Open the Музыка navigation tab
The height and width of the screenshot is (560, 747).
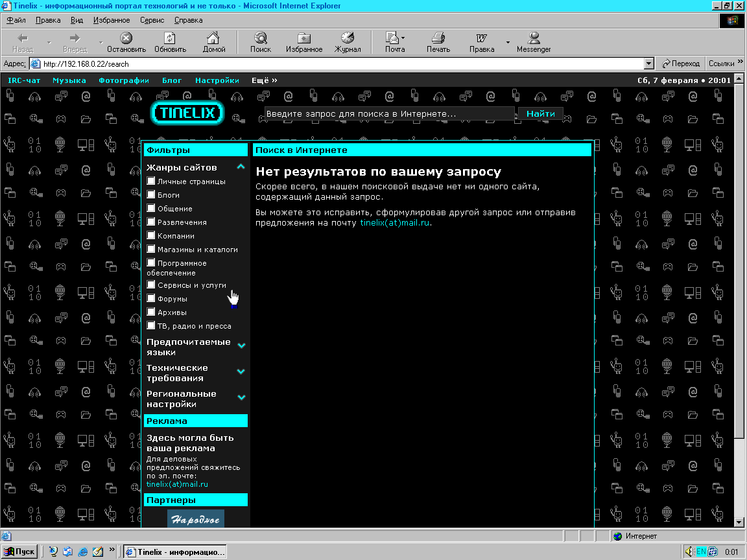[x=69, y=80]
